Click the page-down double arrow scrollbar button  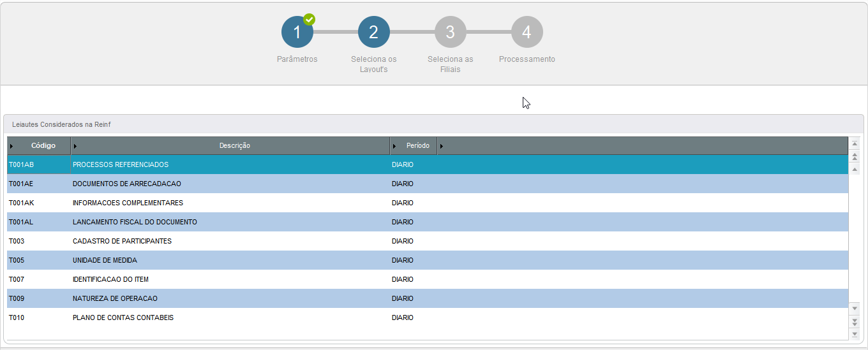[x=855, y=321]
